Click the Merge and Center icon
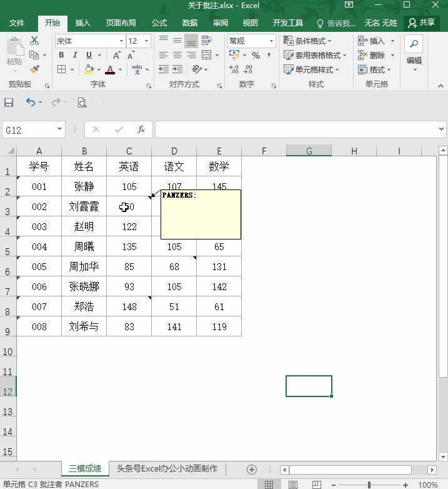This screenshot has height=489, width=448. (207, 55)
